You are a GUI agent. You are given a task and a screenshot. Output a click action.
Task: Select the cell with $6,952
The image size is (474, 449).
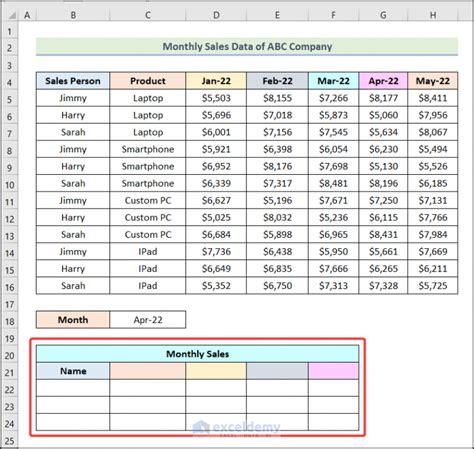[216, 166]
